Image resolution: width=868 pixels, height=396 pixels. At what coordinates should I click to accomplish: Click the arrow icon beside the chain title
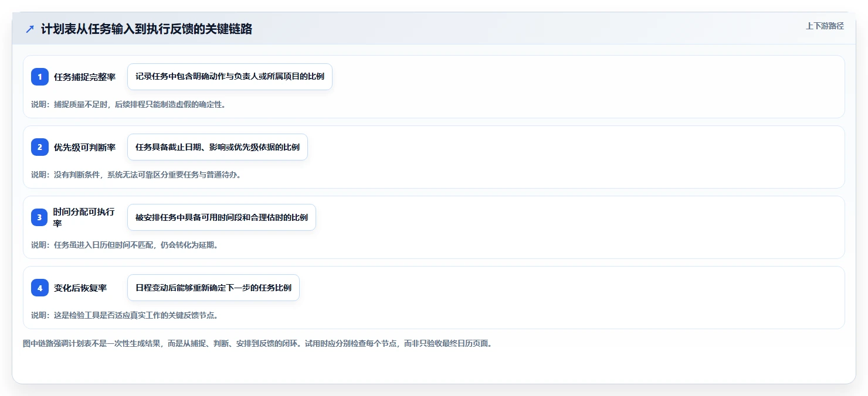[x=30, y=29]
